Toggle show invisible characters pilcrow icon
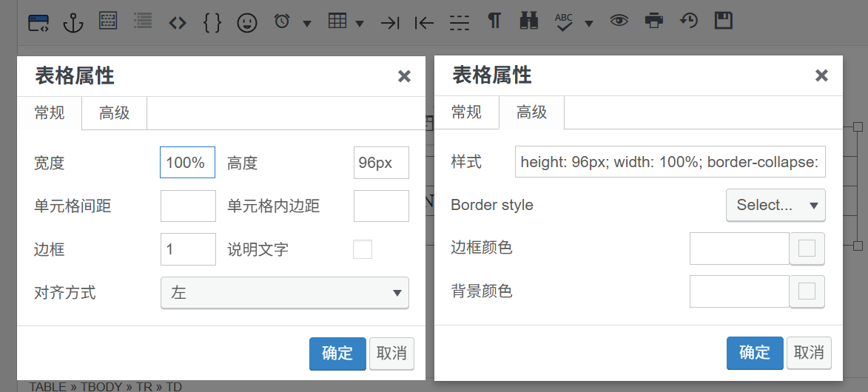Image resolution: width=868 pixels, height=392 pixels. click(x=494, y=21)
